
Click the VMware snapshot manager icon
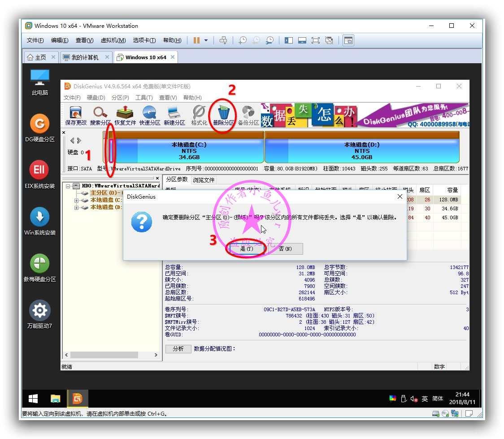269,40
